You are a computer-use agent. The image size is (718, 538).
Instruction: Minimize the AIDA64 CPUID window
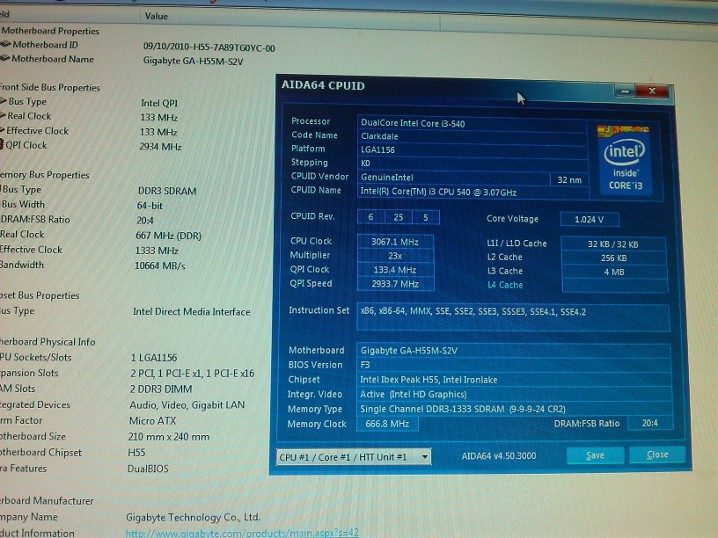click(x=624, y=92)
